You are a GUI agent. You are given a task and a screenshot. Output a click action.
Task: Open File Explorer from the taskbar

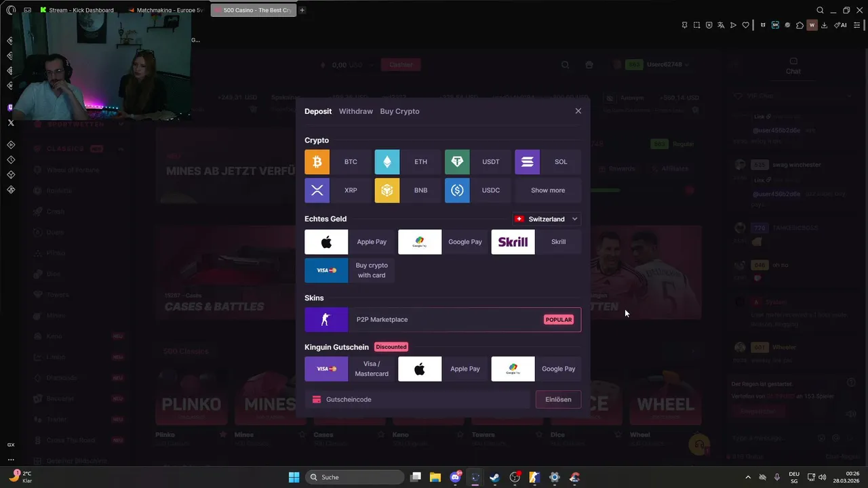435,477
